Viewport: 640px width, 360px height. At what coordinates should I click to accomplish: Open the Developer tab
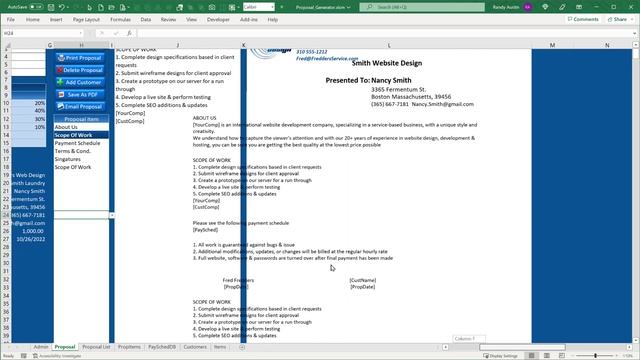click(x=218, y=19)
